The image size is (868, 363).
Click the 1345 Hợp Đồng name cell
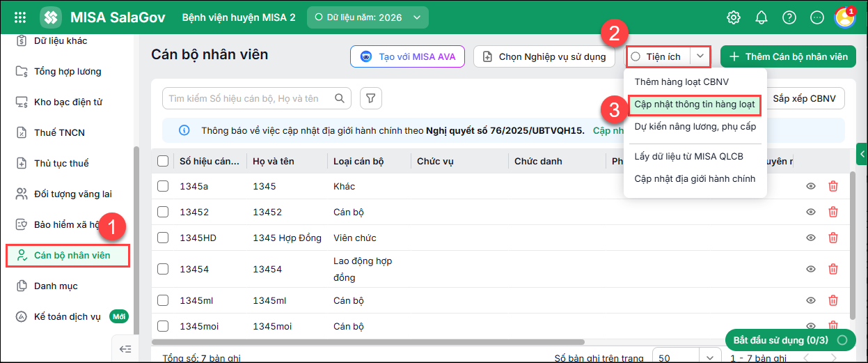pos(287,238)
